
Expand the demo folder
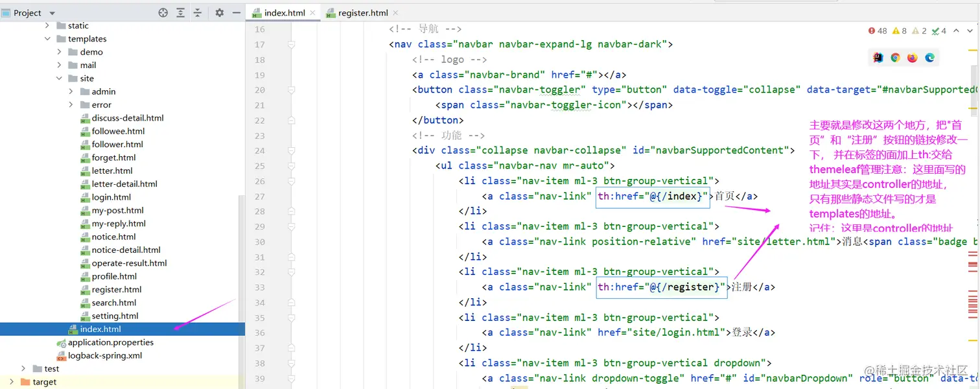click(x=59, y=52)
